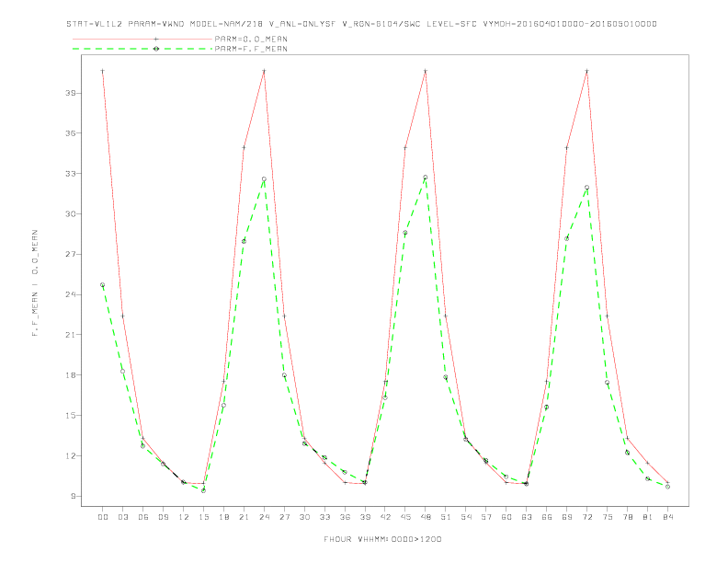Viewport: 728px width, 563px height.
Task: Click forecast hour 30 on the x-axis
Action: coord(304,517)
